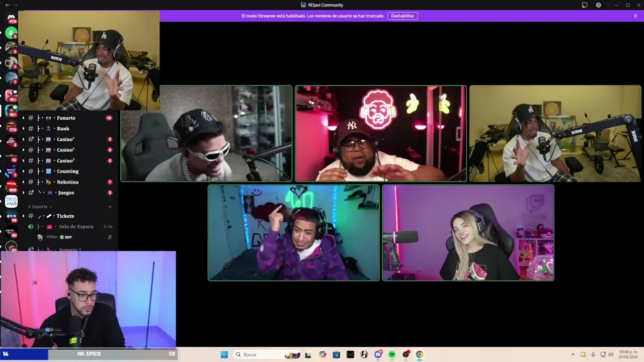The image size is (644, 362).
Task: Open Spotify from the taskbar
Action: [x=392, y=354]
